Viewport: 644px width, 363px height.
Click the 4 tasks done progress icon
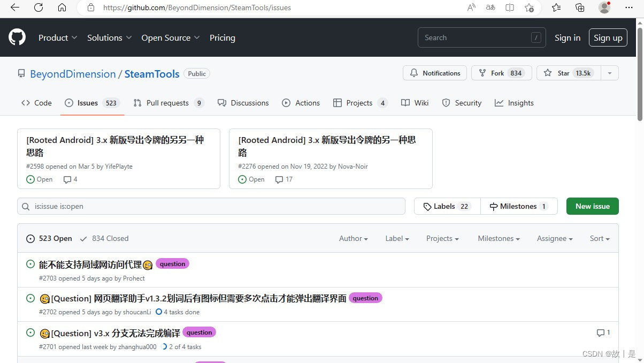click(158, 312)
